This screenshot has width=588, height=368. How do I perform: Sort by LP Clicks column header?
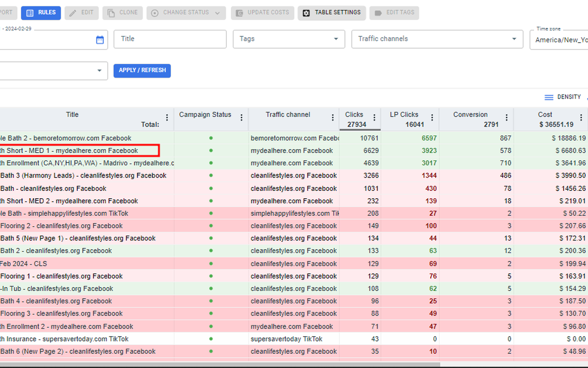pyautogui.click(x=404, y=115)
